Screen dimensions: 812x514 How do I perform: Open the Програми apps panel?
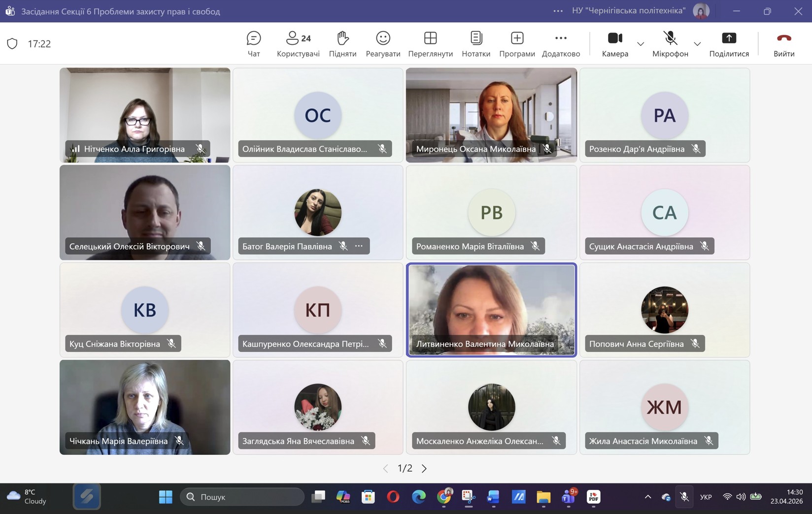[x=517, y=44]
